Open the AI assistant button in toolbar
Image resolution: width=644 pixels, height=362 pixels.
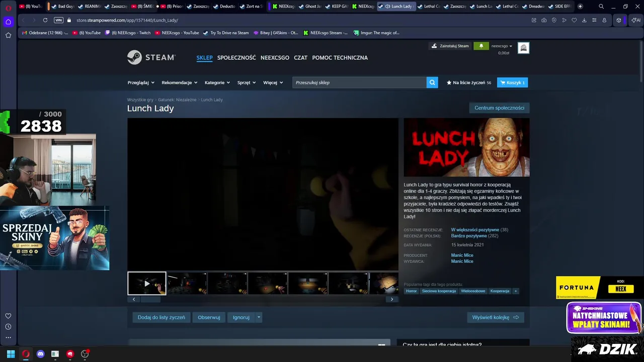coord(636,20)
